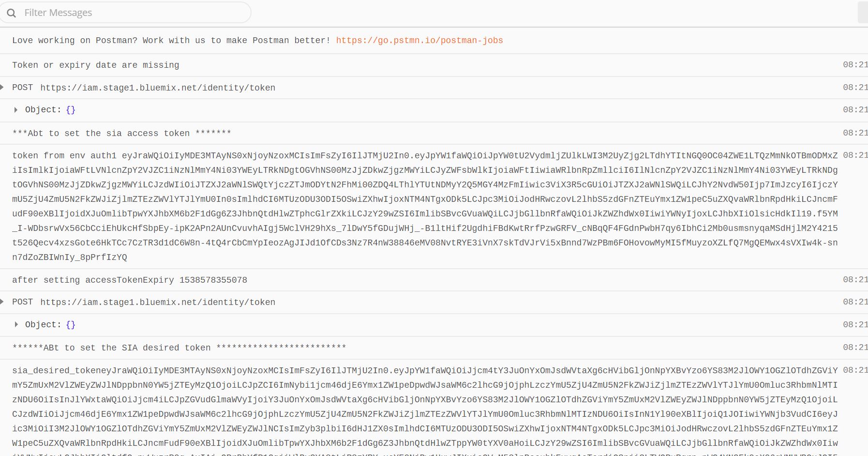Image resolution: width=868 pixels, height=456 pixels.
Task: Select the 'after setting accessTokenExpiry' message
Action: click(130, 280)
